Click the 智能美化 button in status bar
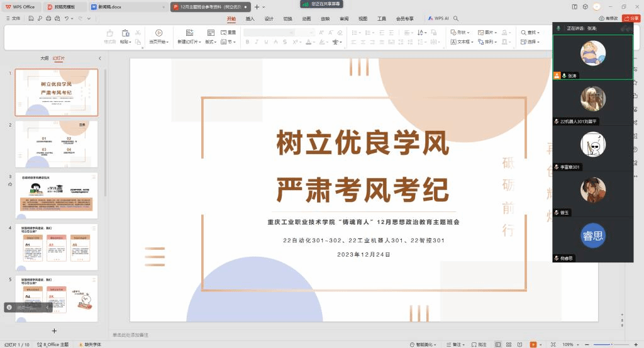This screenshot has width=644, height=348. 423,344
